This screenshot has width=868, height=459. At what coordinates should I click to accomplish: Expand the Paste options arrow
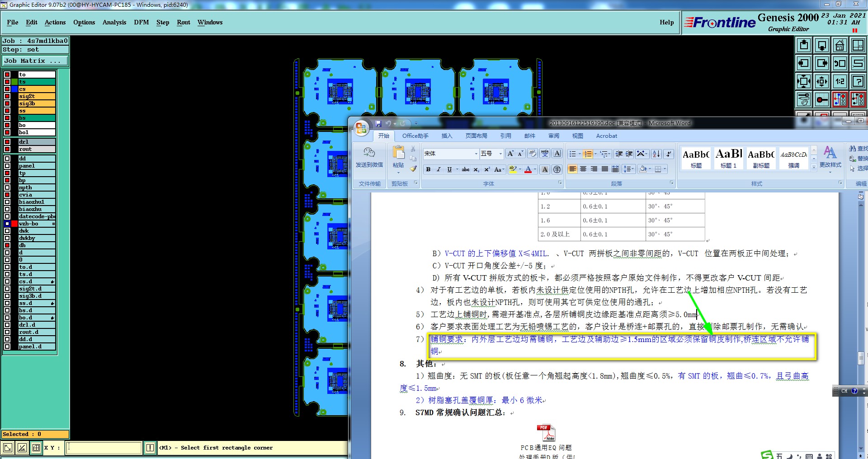pos(398,173)
